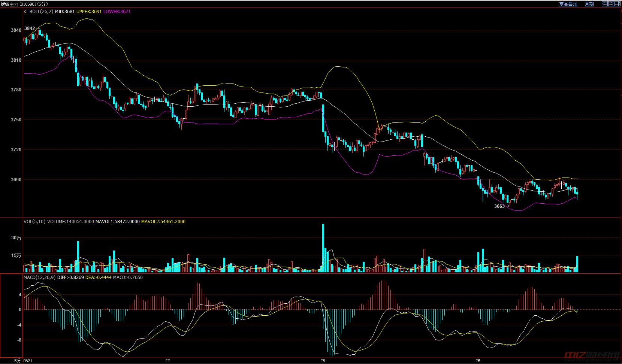This screenshot has height=364, width=622.
Task: Click the 3750 price axis label
Action: 16,120
